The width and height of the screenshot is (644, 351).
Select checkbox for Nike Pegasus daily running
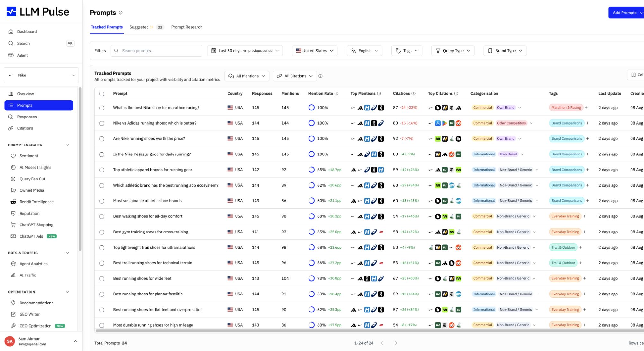tap(102, 154)
